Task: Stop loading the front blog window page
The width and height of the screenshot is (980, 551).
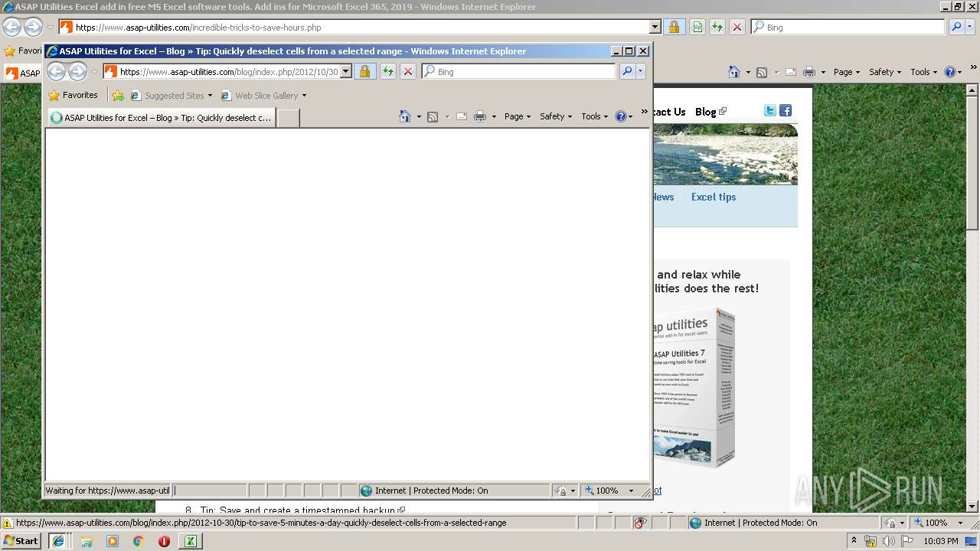Action: [408, 71]
